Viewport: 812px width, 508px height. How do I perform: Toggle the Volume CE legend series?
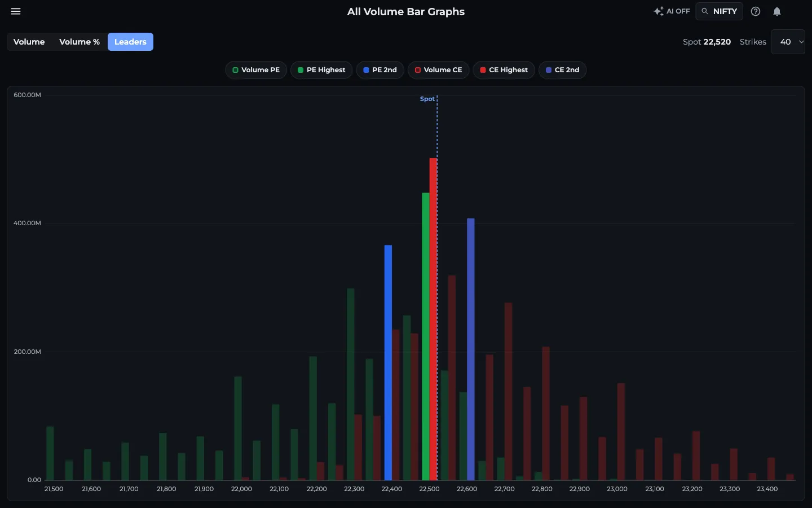pos(438,70)
